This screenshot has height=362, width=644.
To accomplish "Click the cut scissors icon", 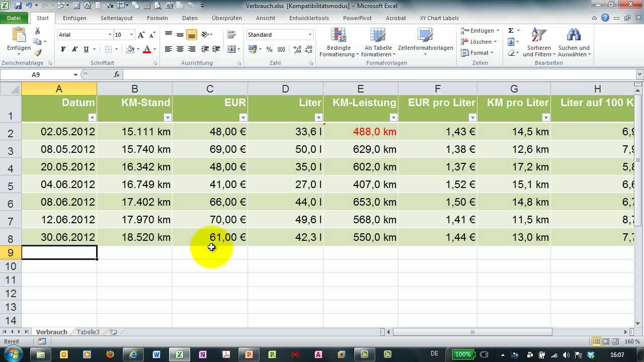I will [x=38, y=31].
